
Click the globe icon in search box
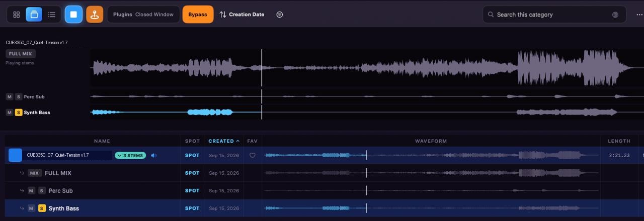[x=615, y=15]
